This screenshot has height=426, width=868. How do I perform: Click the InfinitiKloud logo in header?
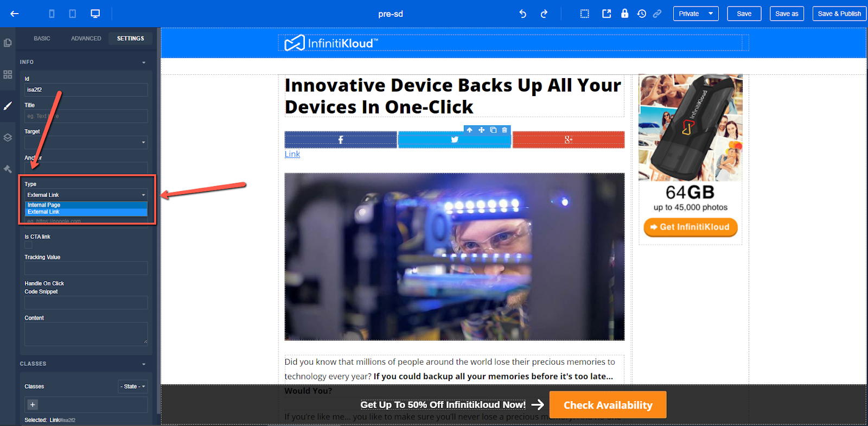click(x=331, y=43)
